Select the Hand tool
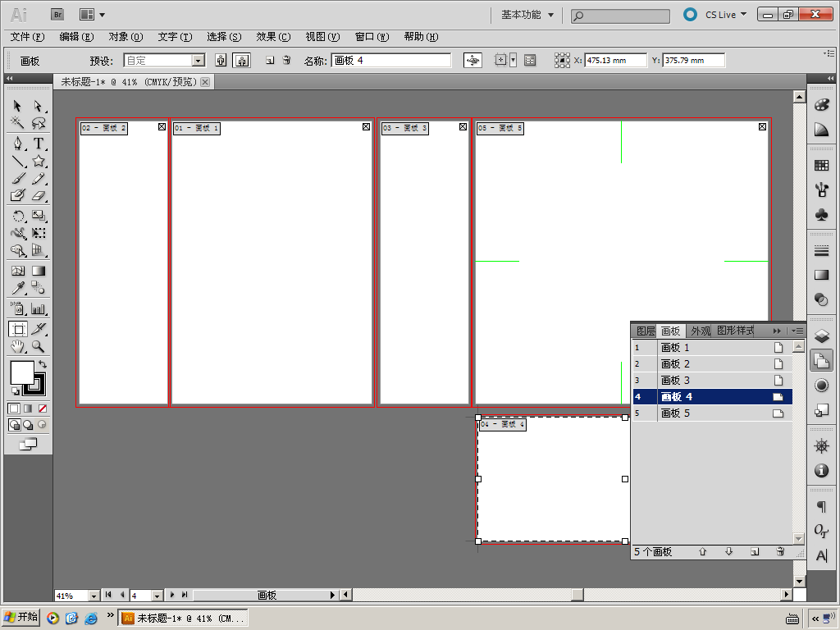 (17, 347)
